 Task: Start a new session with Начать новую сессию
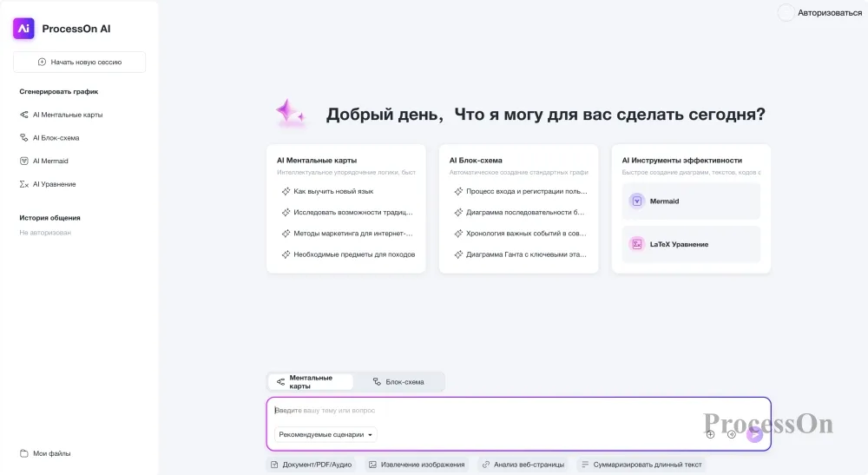coord(79,62)
